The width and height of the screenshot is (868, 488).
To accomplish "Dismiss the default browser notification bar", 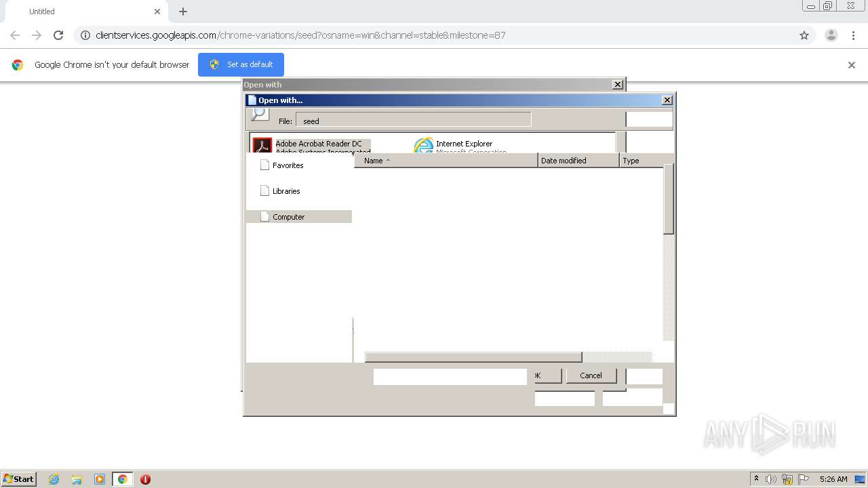I will click(x=852, y=65).
